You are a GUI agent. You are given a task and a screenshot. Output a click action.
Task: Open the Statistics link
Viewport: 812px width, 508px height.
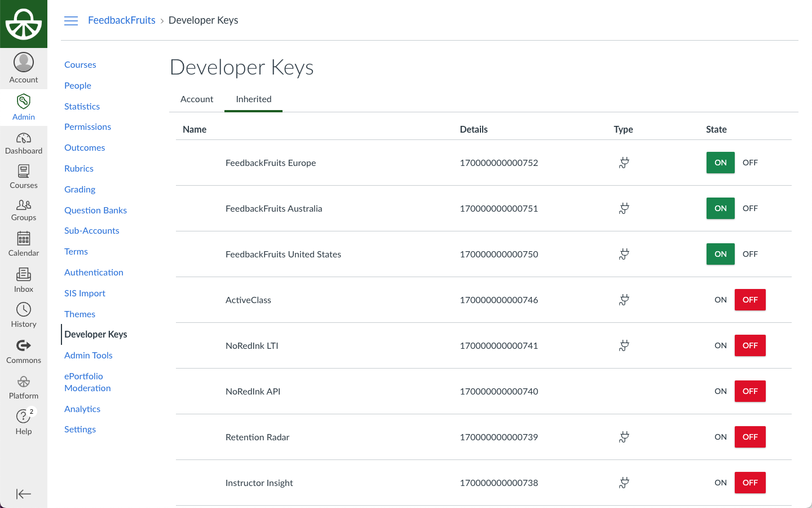point(82,106)
